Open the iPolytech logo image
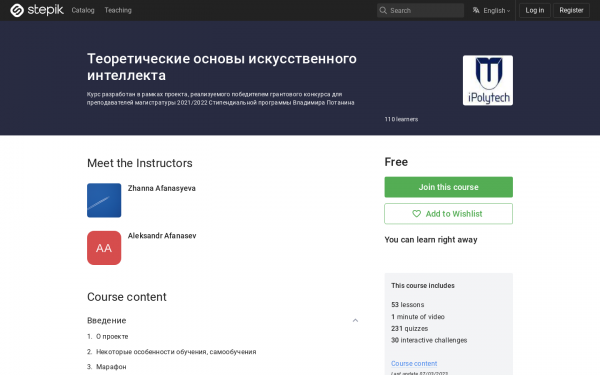600x375 pixels. point(488,80)
